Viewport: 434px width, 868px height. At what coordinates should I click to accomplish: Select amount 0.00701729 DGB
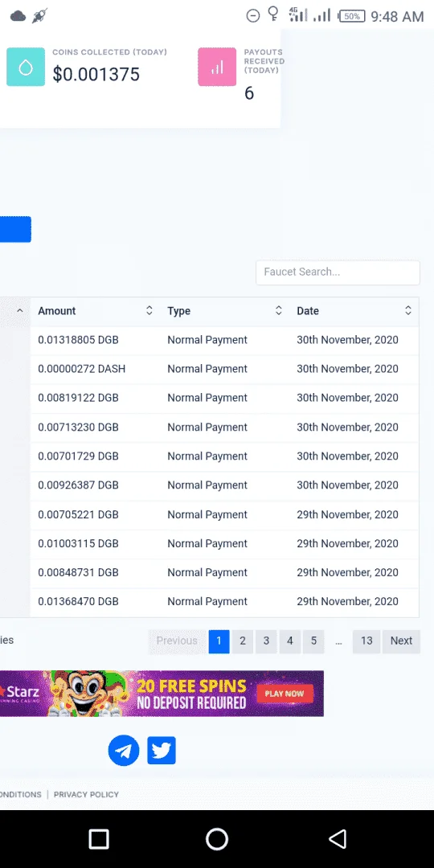[78, 457]
